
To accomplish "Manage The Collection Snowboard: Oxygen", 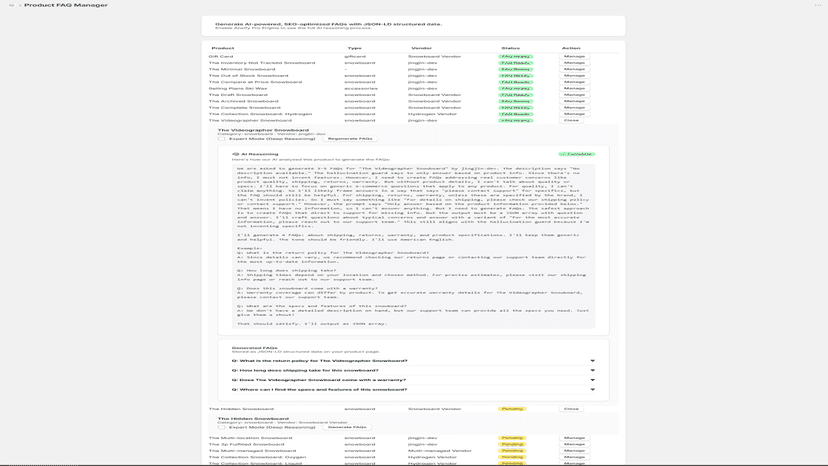I will pyautogui.click(x=575, y=457).
